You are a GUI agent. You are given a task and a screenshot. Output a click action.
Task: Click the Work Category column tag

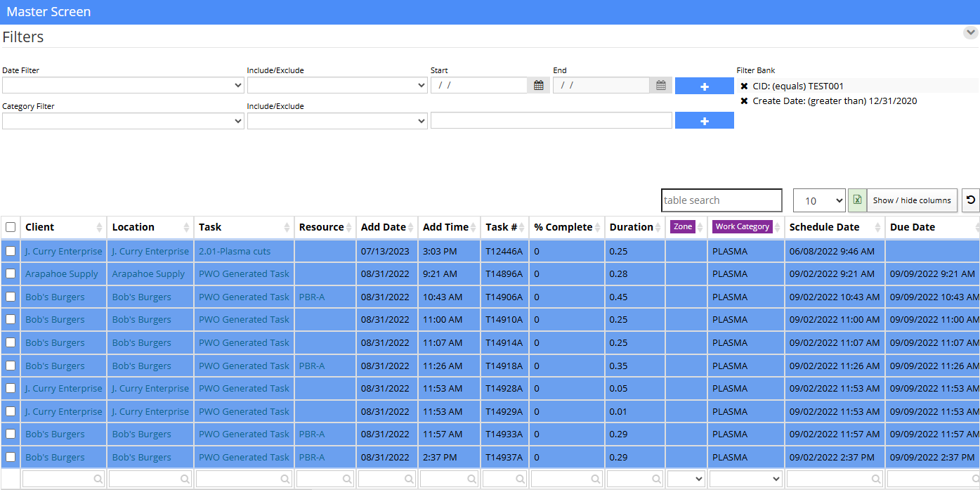(742, 227)
